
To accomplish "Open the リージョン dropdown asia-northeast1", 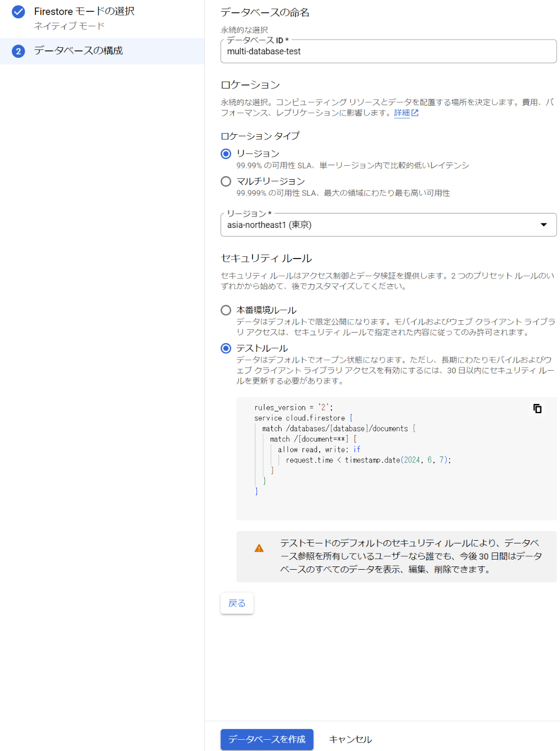I will (388, 225).
